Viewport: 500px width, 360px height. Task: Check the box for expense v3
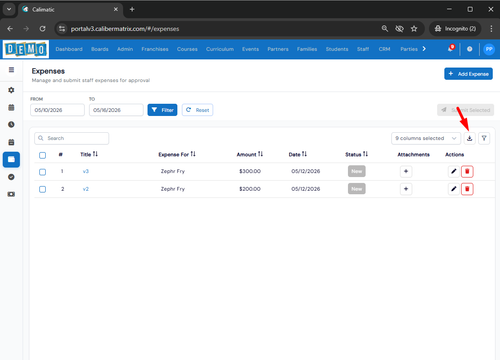coord(42,172)
